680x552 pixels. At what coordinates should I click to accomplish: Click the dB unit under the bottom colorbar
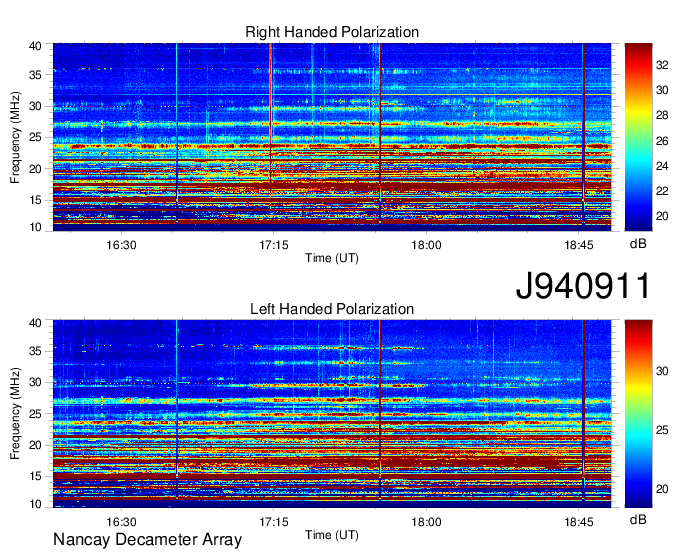click(x=638, y=519)
